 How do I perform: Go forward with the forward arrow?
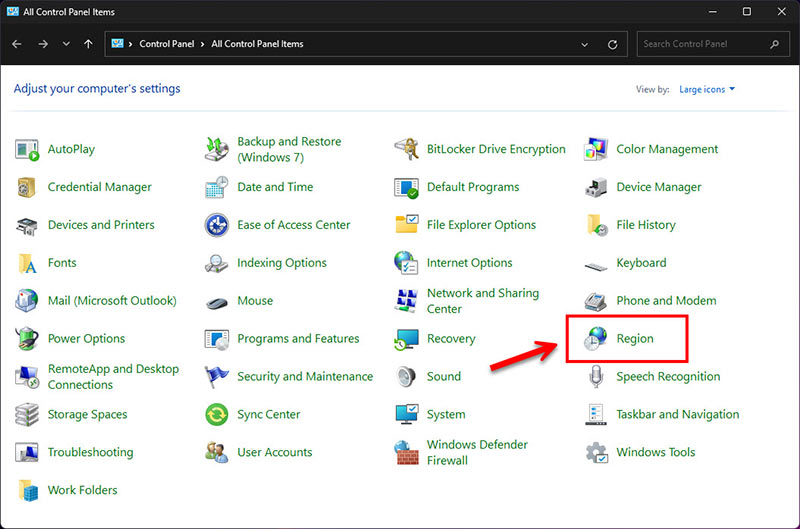point(43,44)
